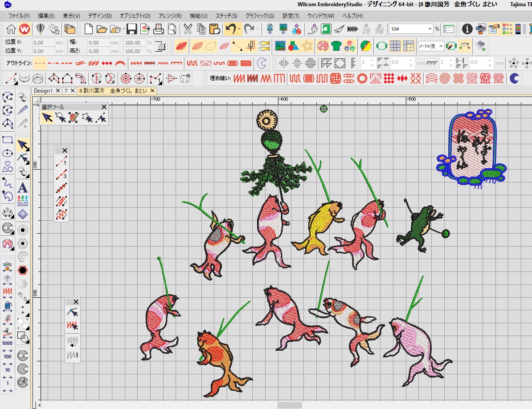Click the 位置 X input field
This screenshot has height=409, width=532.
[43, 43]
